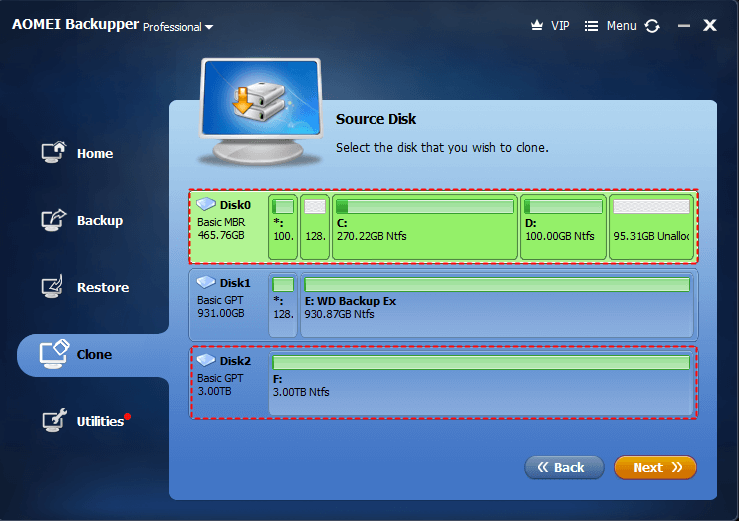The width and height of the screenshot is (739, 521).
Task: Select the Clone tab label
Action: [x=94, y=355]
